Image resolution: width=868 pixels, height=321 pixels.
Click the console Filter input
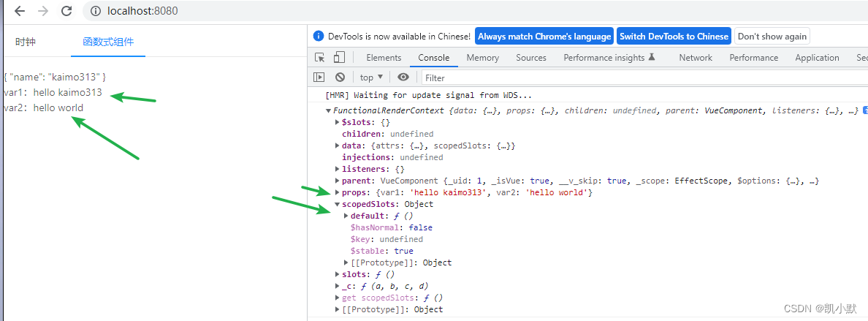click(644, 78)
